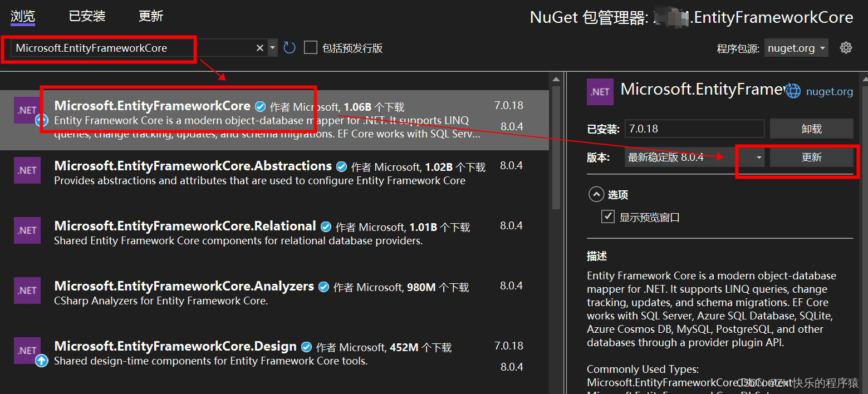The width and height of the screenshot is (868, 394).
Task: Click the verified checkmark on Microsoft.EntityFrameworkCore
Action: point(259,106)
